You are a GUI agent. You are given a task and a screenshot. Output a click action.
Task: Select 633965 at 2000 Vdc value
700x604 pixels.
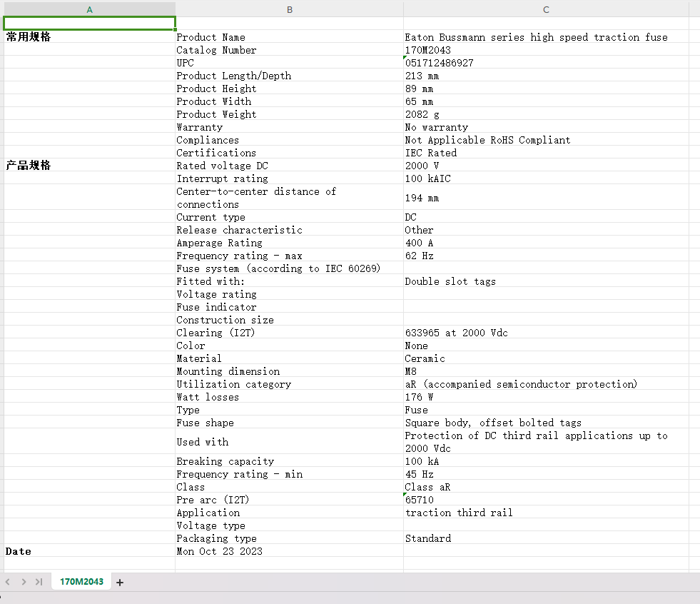pos(546,333)
